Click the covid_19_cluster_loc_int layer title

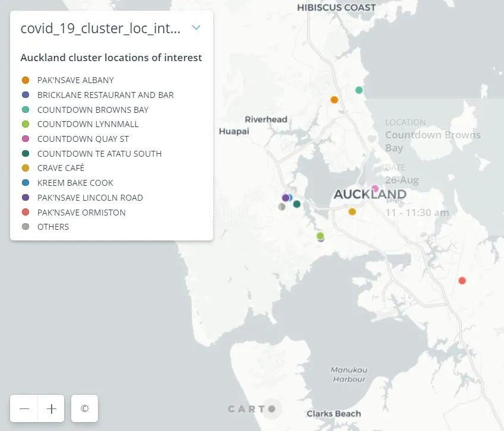(100, 28)
